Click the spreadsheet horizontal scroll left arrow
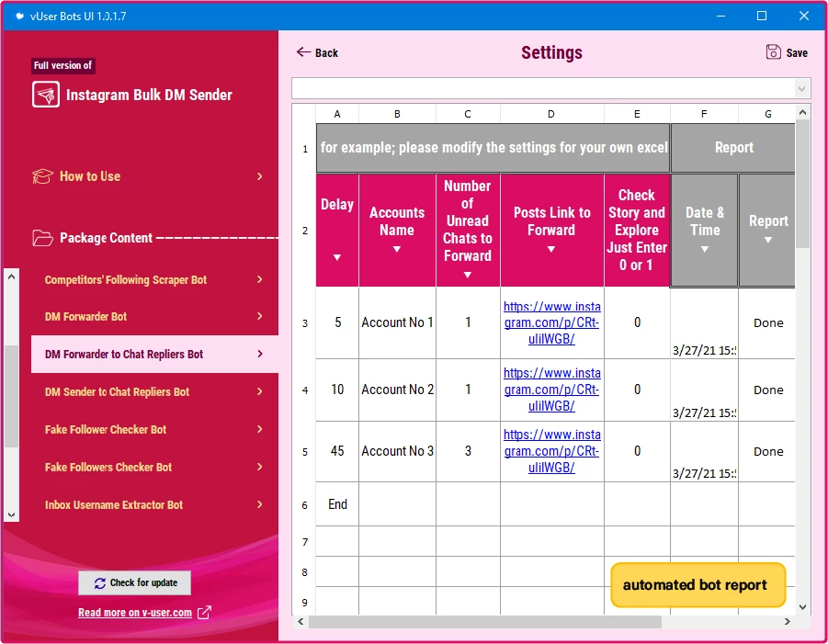Image resolution: width=828 pixels, height=644 pixels. pyautogui.click(x=301, y=622)
